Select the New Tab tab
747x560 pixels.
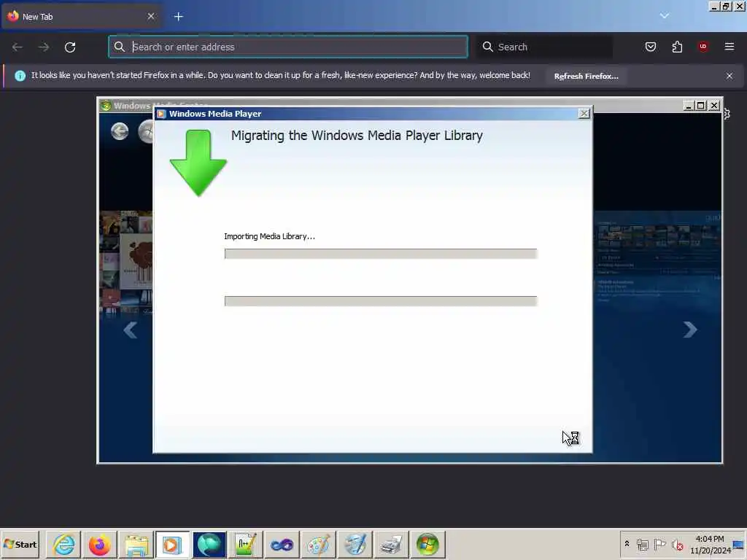[82, 16]
